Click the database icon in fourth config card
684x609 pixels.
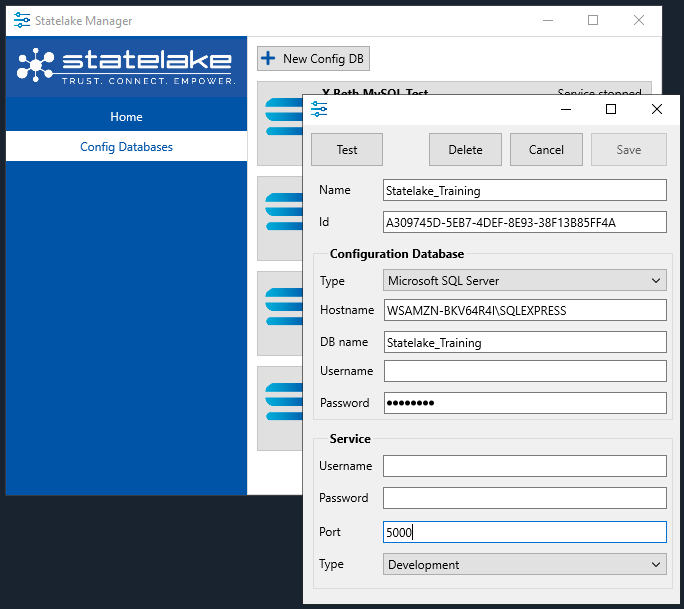point(284,402)
